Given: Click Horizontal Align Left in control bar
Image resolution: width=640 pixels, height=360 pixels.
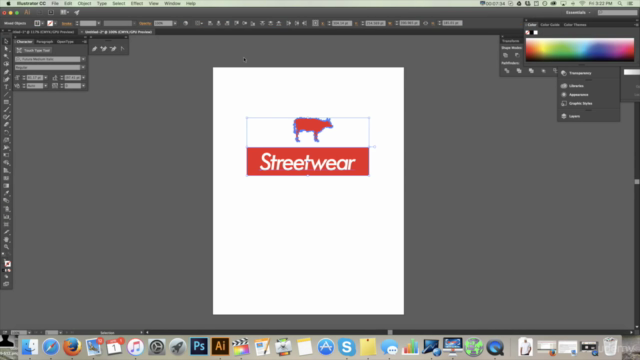Looking at the screenshot, I should coord(210,23).
